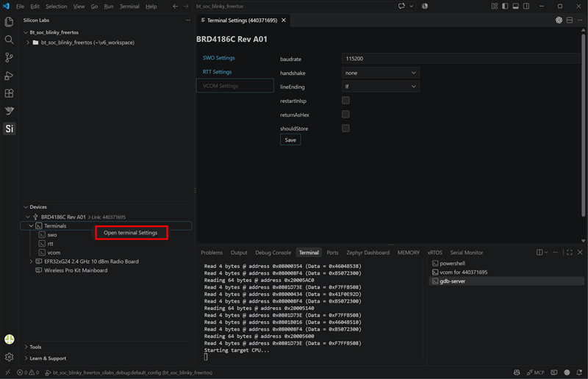Select the swo terminal in Devices tree
Image resolution: width=588 pixels, height=379 pixels.
click(52, 235)
